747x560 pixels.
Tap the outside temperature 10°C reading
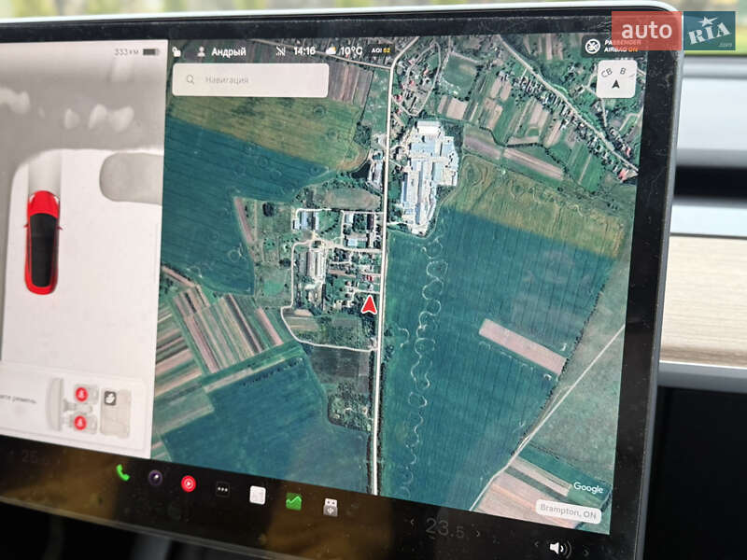(x=351, y=51)
